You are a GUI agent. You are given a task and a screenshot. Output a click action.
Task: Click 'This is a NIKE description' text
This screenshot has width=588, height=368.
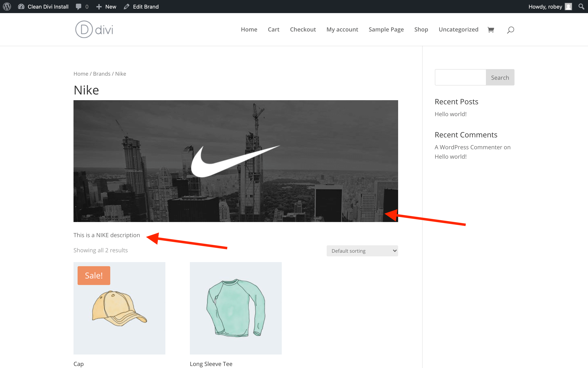click(107, 235)
